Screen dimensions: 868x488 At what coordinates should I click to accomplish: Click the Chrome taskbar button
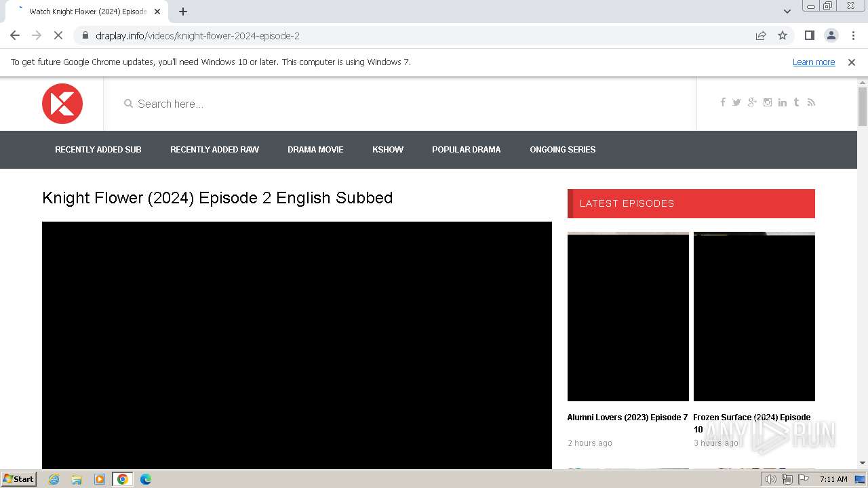[x=123, y=479]
